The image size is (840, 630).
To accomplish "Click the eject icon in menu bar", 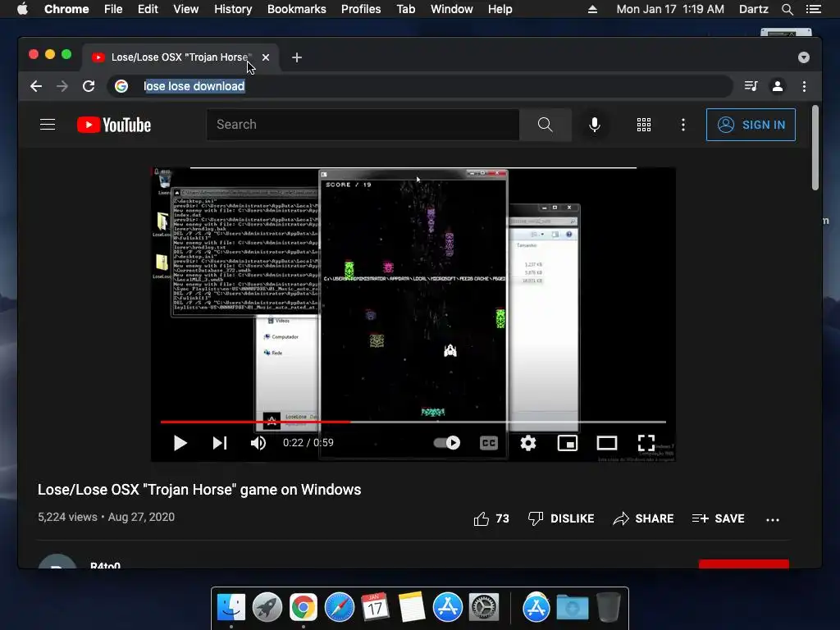I will 592,9.
